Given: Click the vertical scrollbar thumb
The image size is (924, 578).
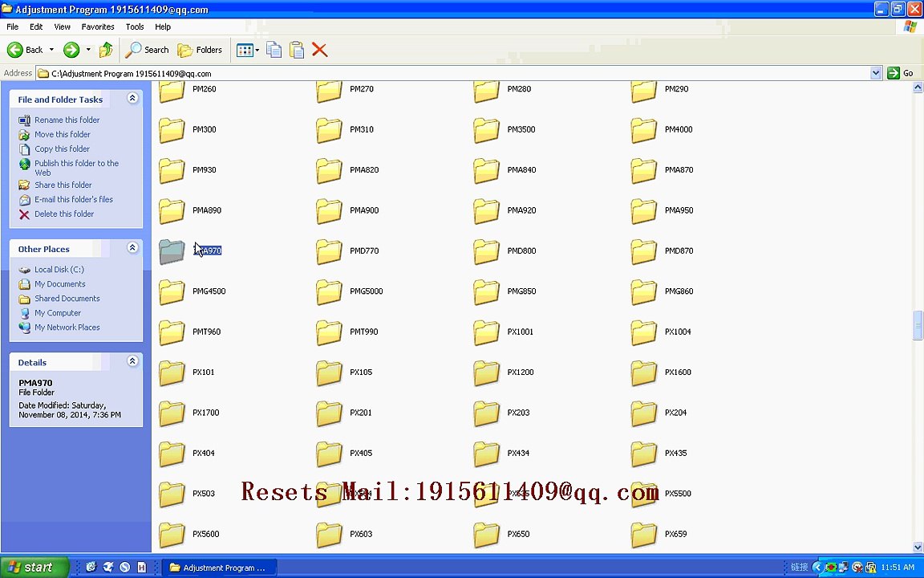Looking at the screenshot, I should (x=918, y=325).
